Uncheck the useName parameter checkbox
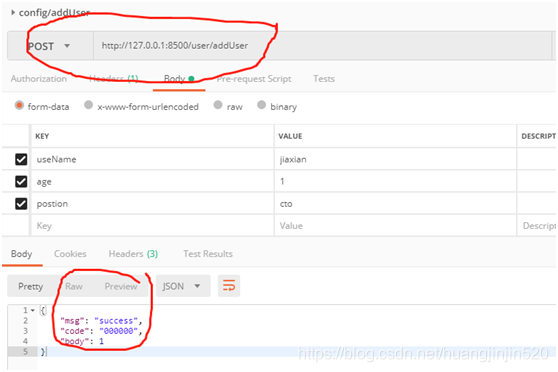 coord(21,159)
